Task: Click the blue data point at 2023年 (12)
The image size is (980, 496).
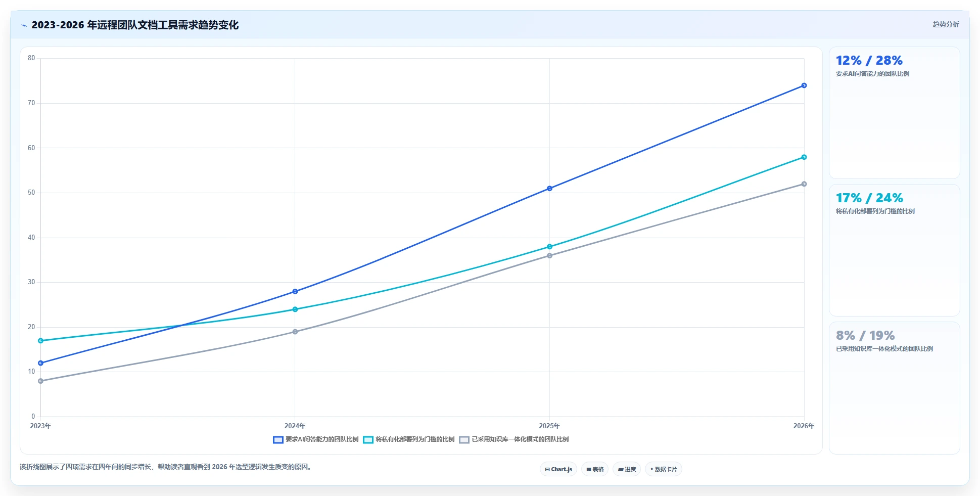Action: (x=41, y=363)
